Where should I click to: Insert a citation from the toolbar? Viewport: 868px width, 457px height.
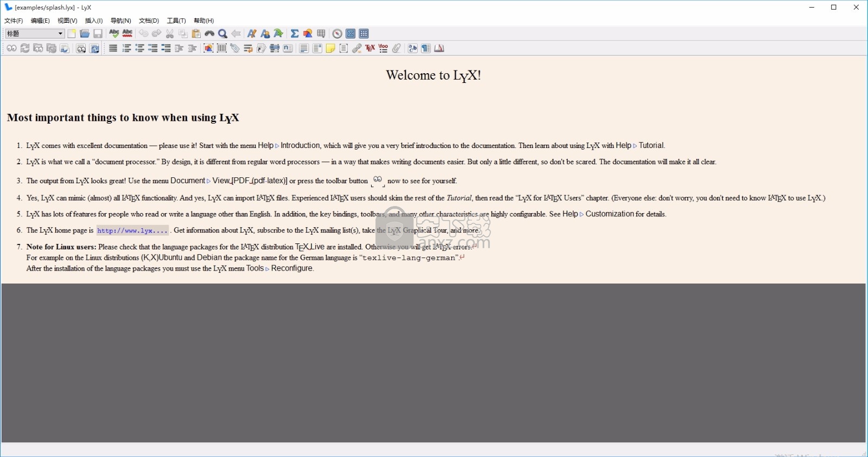tap(261, 48)
